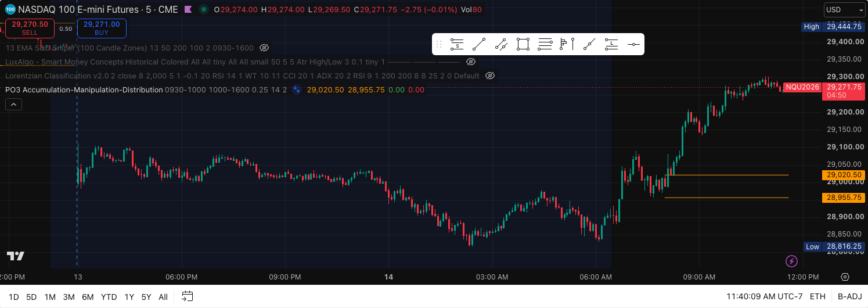Screen dimensions: 868x308
Task: Select the rectangle drawing tool
Action: coord(523,44)
